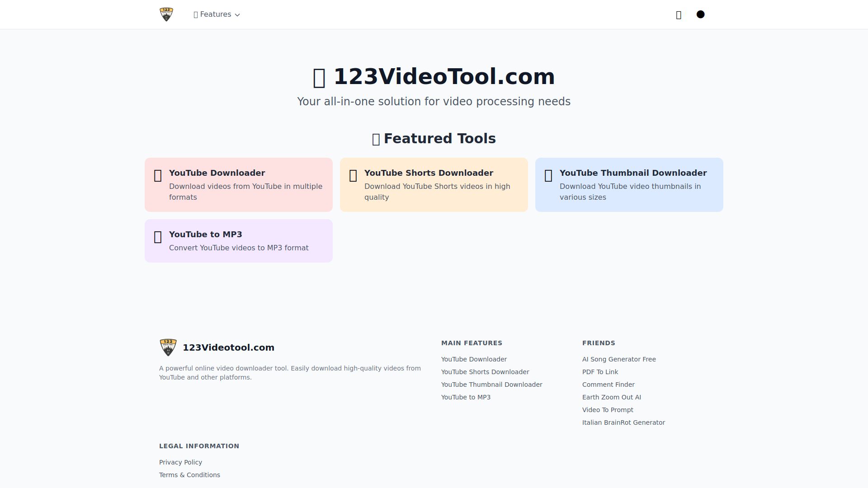
Task: Select the YouTube Downloader card icon
Action: point(158,175)
